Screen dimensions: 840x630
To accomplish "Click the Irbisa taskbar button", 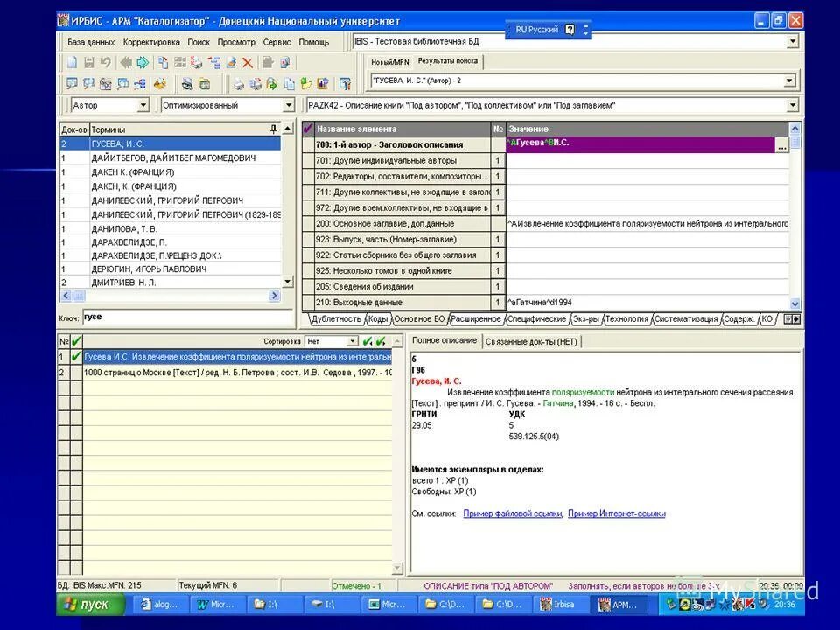I will [563, 605].
